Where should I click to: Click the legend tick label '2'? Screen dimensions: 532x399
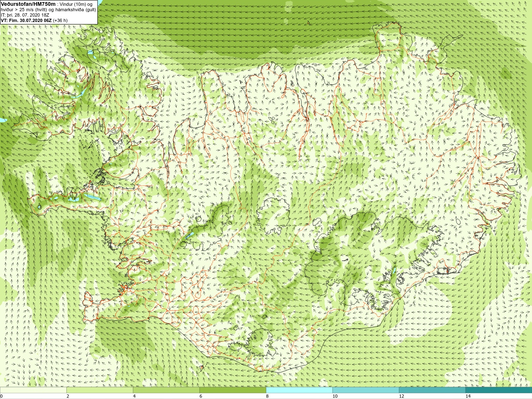coord(68,396)
